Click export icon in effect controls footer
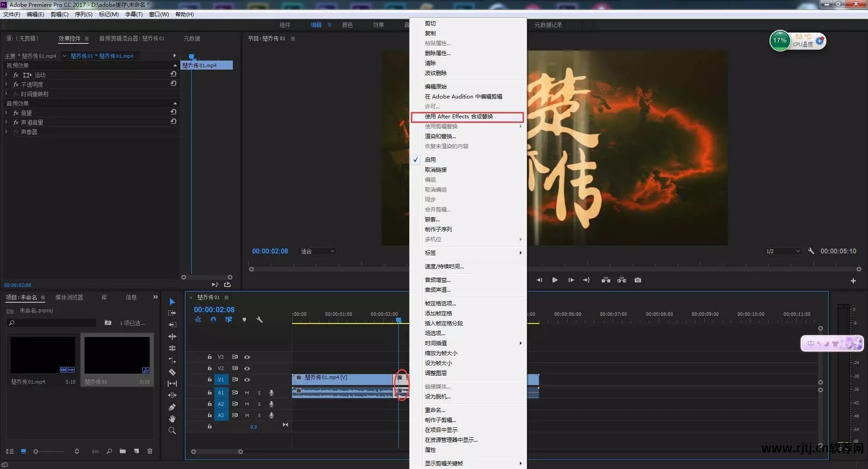 tap(227, 284)
